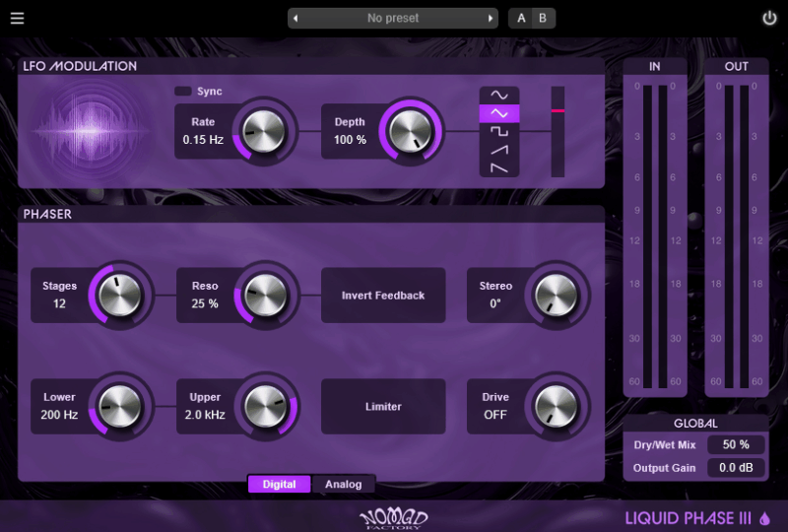Click the LFO phase indicator bar
Viewport: 788px width, 532px height.
point(558,132)
